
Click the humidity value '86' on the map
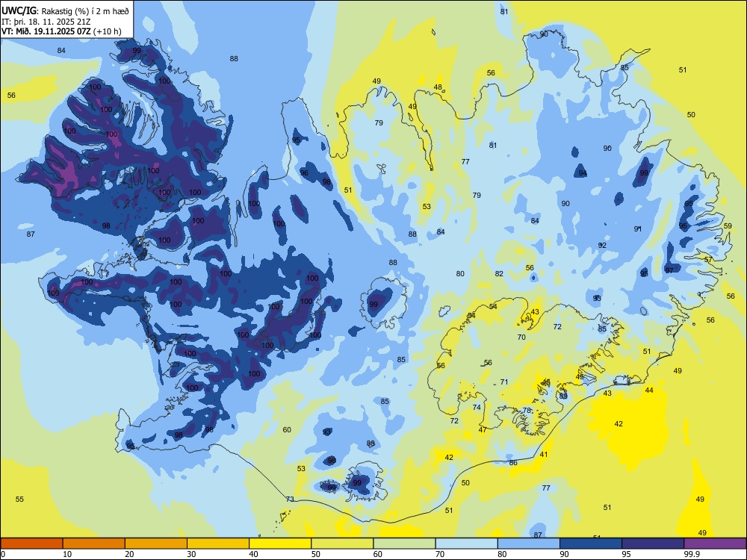tap(513, 462)
